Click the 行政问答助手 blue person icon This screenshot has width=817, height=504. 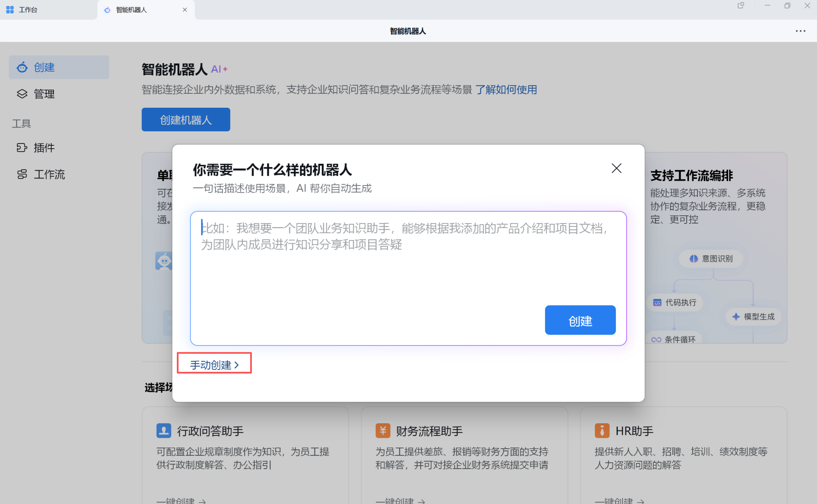point(164,431)
